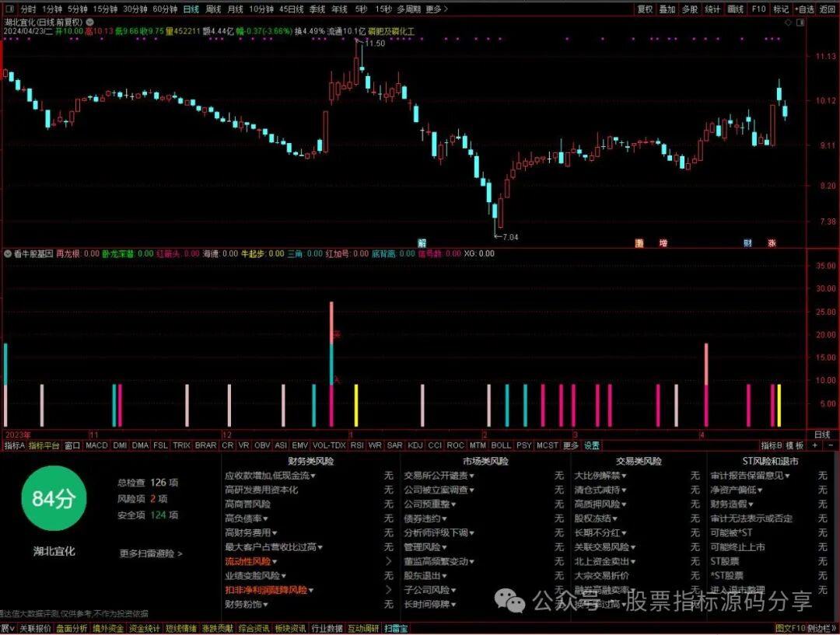
Task: Select the 月线 monthly period
Action: tap(235, 9)
